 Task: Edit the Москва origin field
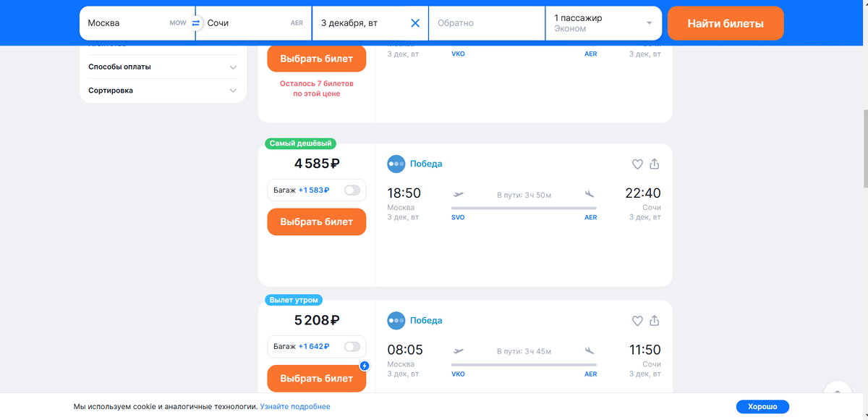127,23
